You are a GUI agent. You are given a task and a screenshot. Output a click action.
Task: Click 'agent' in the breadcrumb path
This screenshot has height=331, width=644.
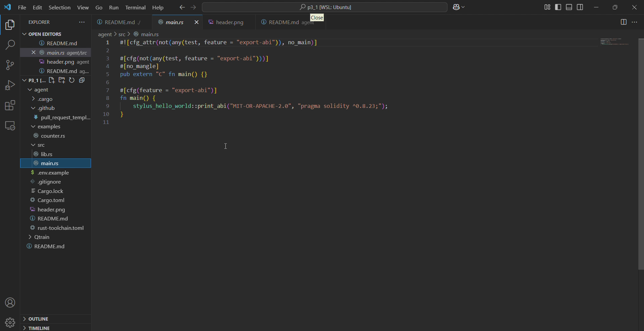pos(105,34)
